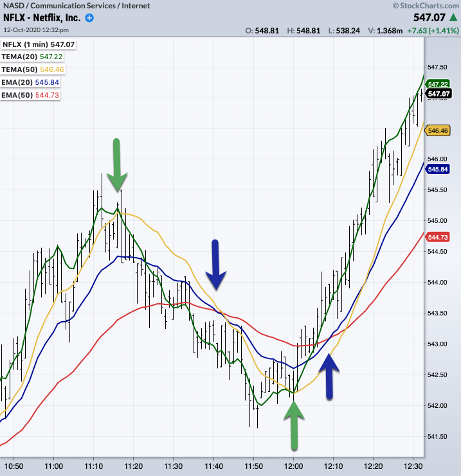
Task: Select the EMA(20) 545.84 legend entry
Action: 30,82
